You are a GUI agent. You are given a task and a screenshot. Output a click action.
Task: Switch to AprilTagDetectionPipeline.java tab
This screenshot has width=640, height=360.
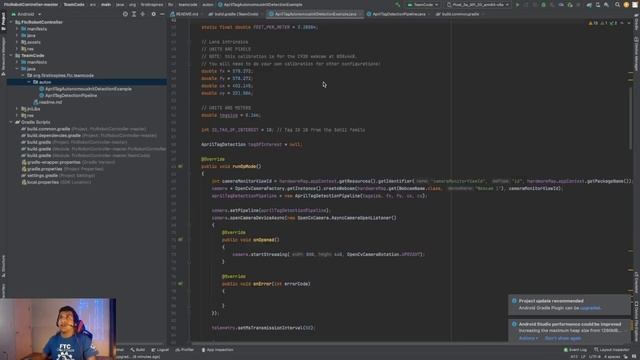(397, 14)
